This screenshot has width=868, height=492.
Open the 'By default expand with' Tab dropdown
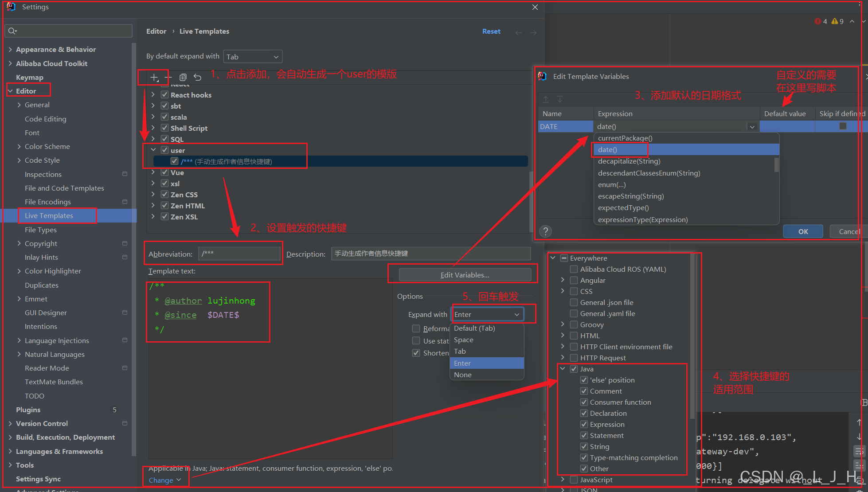pos(253,57)
